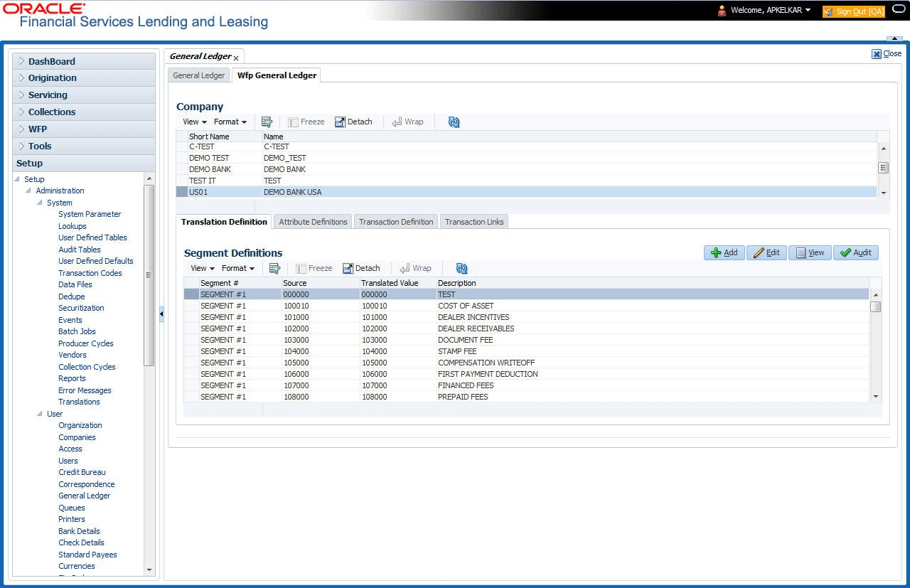Viewport: 910px width, 588px height.
Task: Click Sign Out in the top bar
Action: [852, 11]
